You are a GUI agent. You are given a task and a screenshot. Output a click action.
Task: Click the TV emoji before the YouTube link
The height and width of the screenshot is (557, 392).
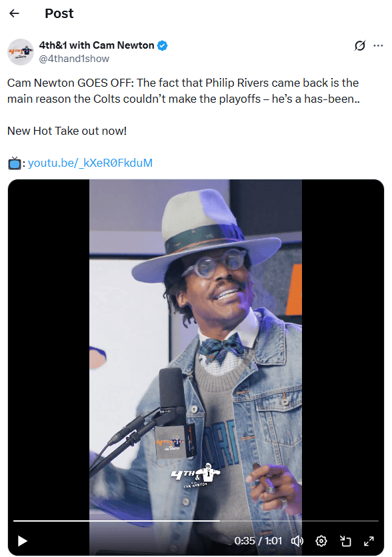click(13, 162)
